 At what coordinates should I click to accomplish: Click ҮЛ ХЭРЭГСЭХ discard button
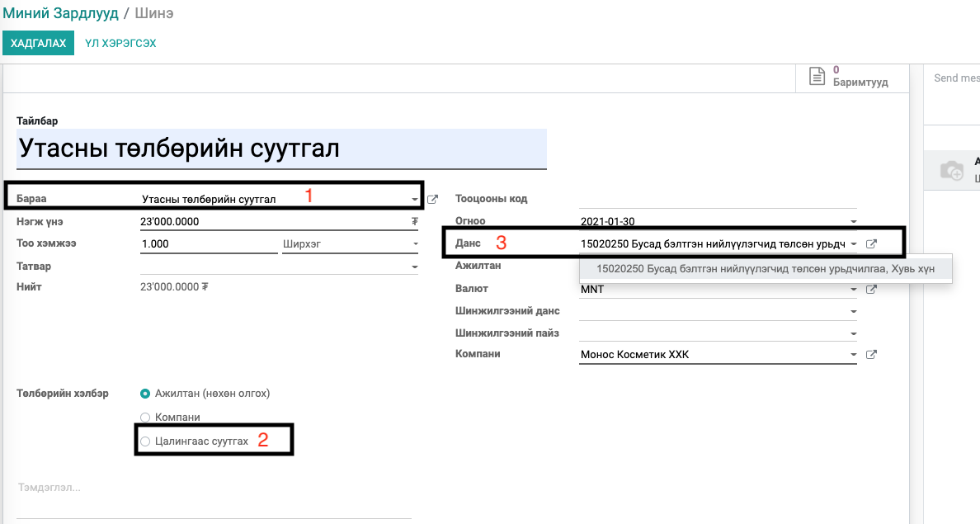coord(120,43)
